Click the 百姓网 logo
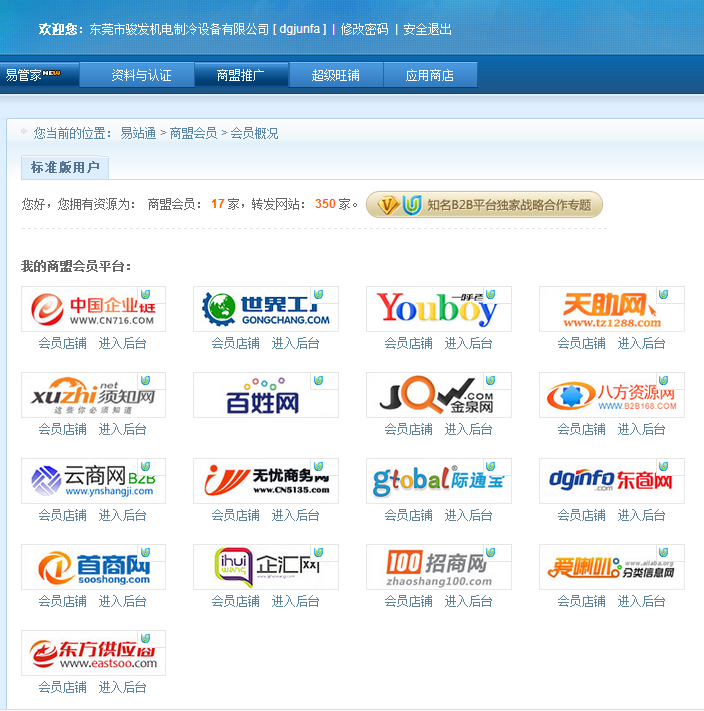Viewport: 704px width, 711px height. [265, 395]
